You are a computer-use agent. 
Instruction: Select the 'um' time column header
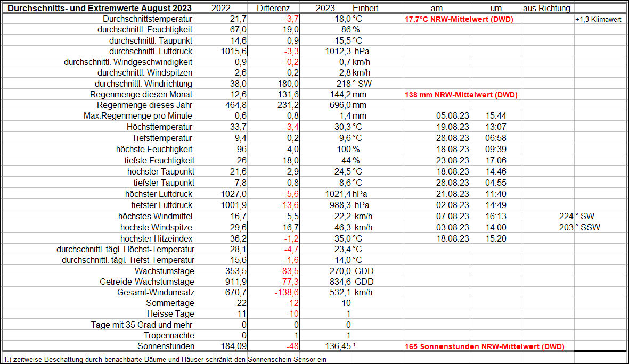(496, 8)
